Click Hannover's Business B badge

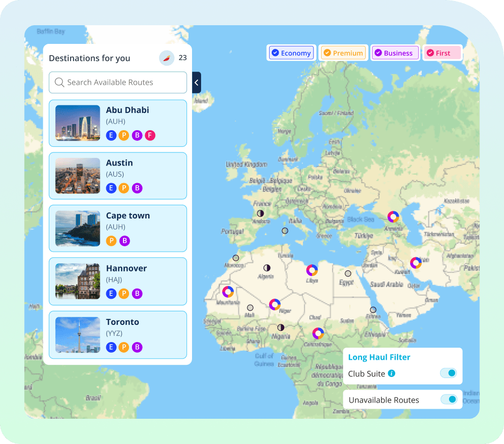137,294
